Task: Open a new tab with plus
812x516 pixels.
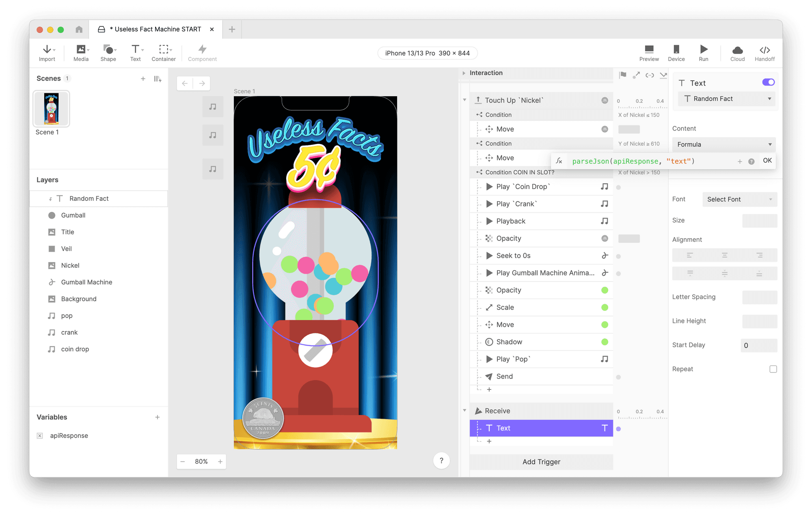Action: 232,29
